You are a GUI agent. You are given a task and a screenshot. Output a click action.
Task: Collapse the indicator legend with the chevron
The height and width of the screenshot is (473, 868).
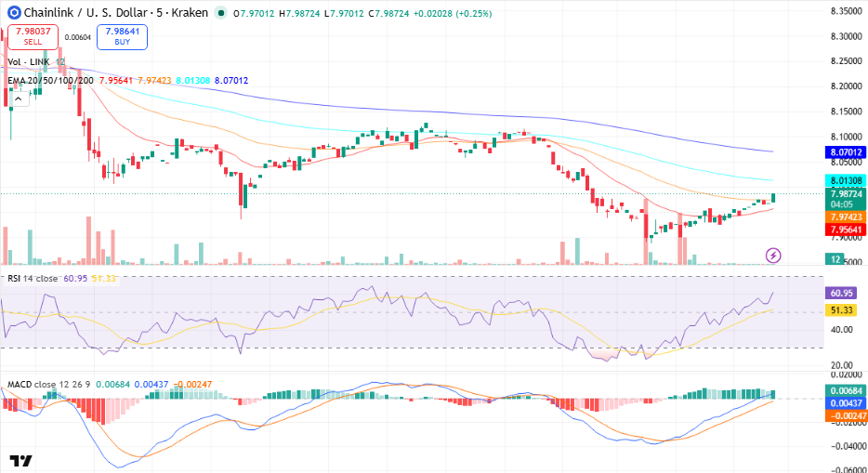19,99
